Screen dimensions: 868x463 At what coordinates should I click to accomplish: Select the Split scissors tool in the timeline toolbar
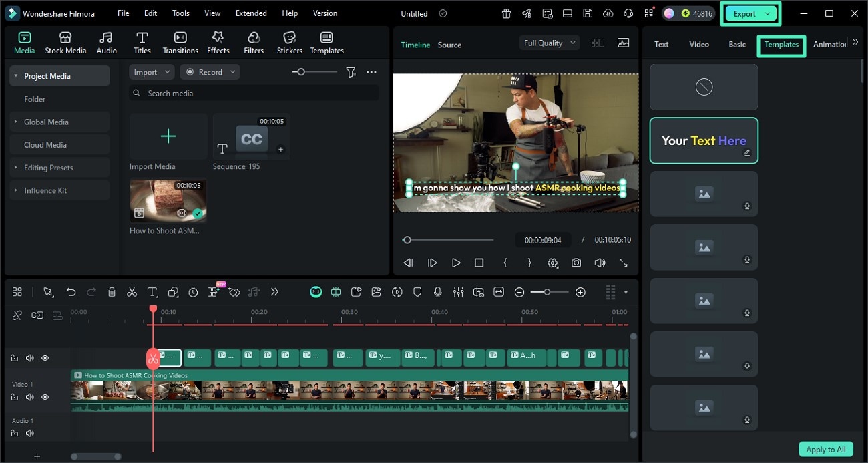pos(132,292)
